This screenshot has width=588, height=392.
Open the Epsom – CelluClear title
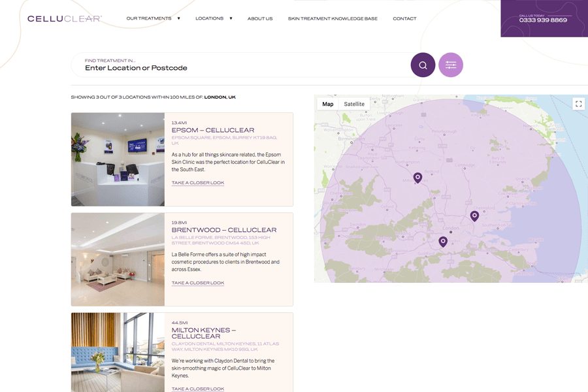tap(212, 130)
